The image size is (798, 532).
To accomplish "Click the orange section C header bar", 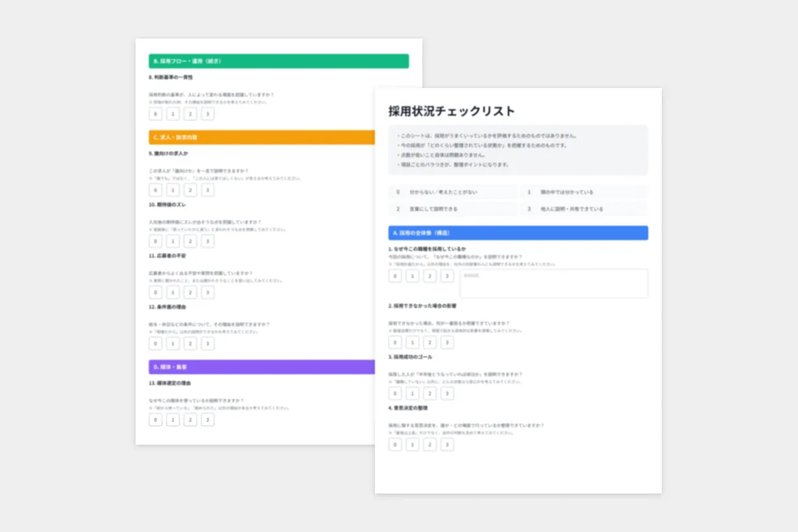I will tap(261, 137).
